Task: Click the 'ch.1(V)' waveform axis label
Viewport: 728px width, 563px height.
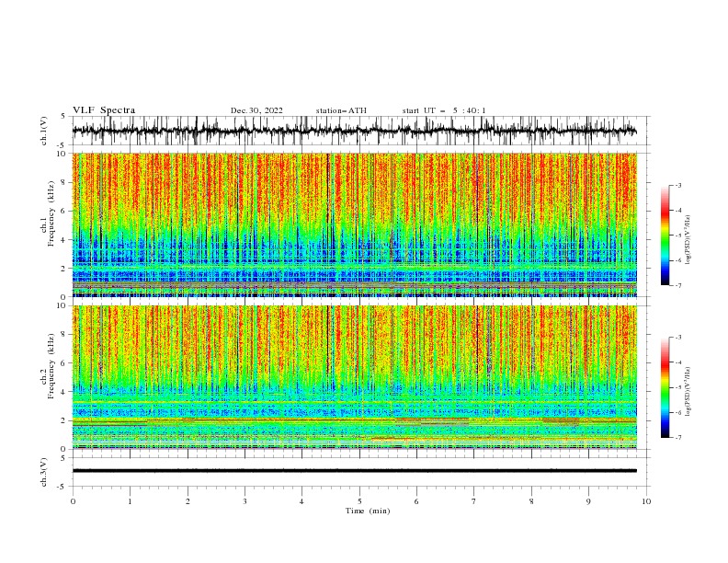Action: 44,131
